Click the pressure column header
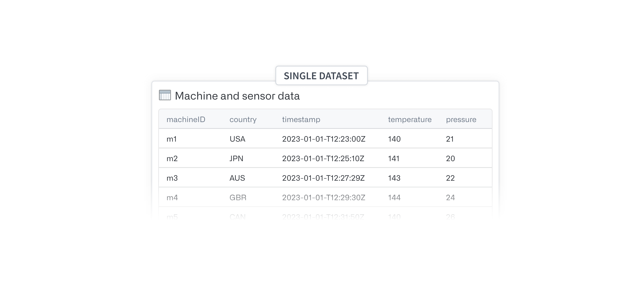 coord(461,119)
